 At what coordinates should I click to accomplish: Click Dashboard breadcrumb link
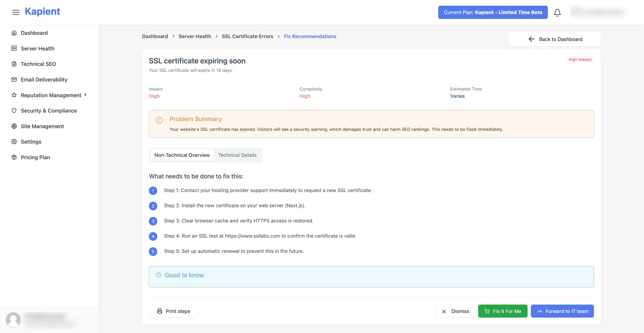click(155, 36)
